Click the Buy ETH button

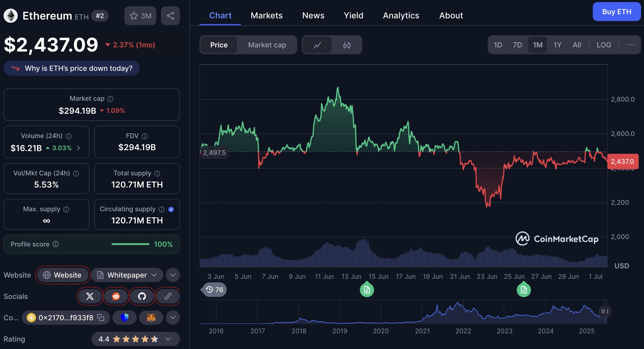(x=617, y=12)
